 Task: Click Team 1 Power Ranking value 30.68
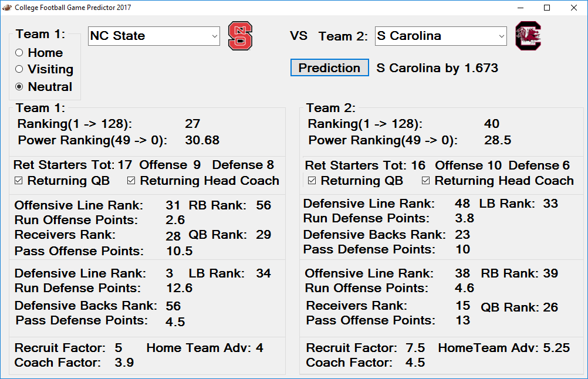pyautogui.click(x=202, y=140)
